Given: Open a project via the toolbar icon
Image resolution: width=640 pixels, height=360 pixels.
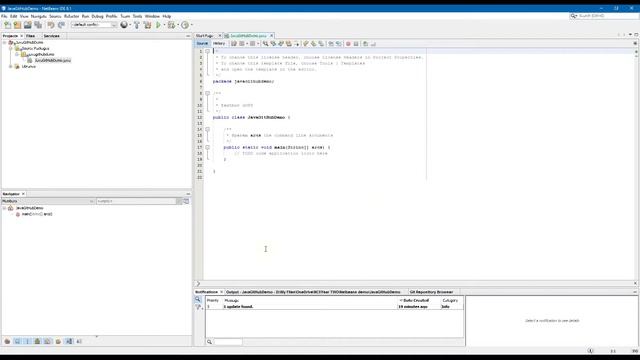Looking at the screenshot, I should pyautogui.click(x=27, y=25).
